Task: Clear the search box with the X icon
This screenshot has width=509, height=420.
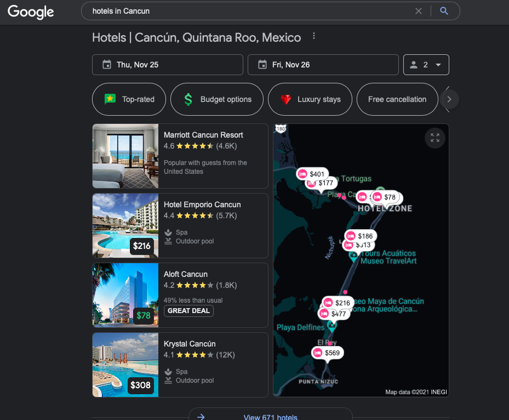Action: (419, 11)
